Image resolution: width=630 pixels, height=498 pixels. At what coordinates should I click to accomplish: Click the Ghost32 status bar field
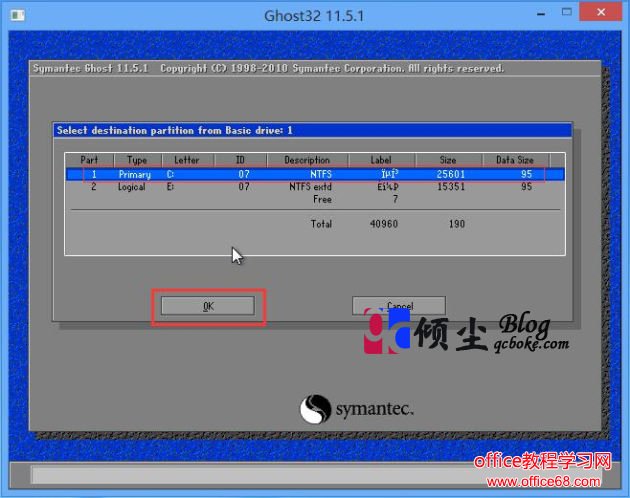tap(315, 475)
